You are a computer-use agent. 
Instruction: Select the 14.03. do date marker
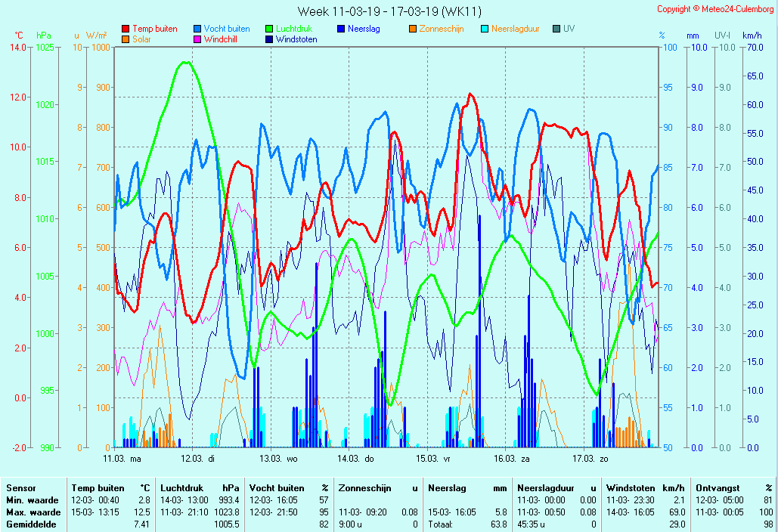click(x=355, y=458)
